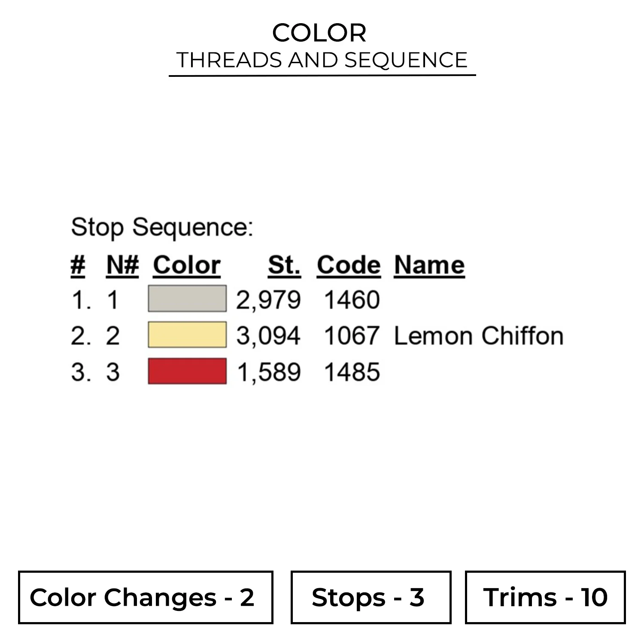Click the stitch count 3,094
This screenshot has height=644, width=644.
[x=268, y=335]
